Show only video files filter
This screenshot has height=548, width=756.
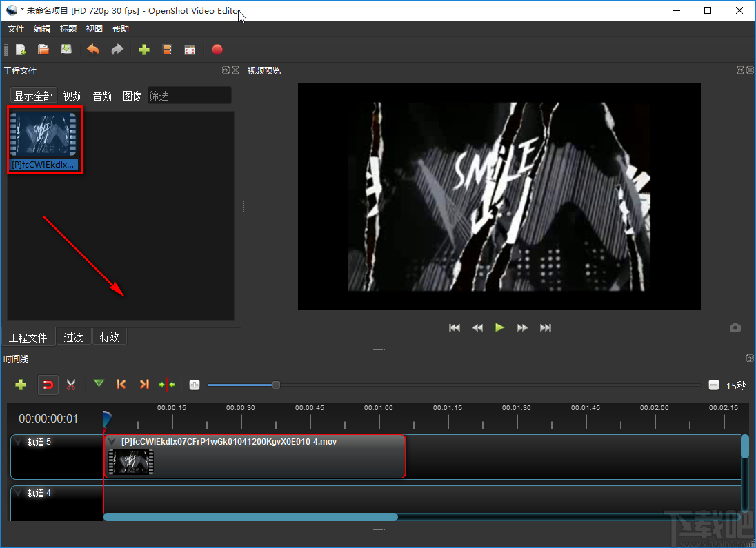click(72, 96)
